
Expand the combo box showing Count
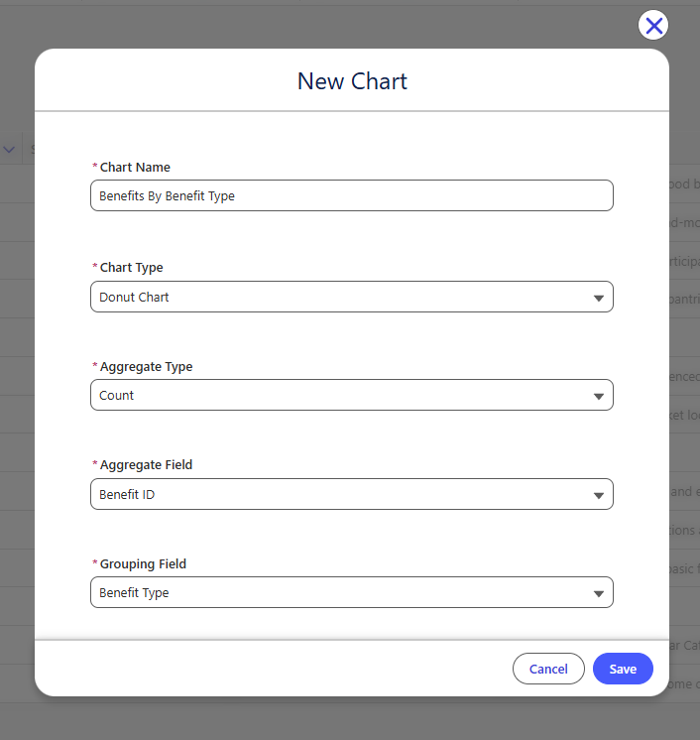pyautogui.click(x=352, y=395)
